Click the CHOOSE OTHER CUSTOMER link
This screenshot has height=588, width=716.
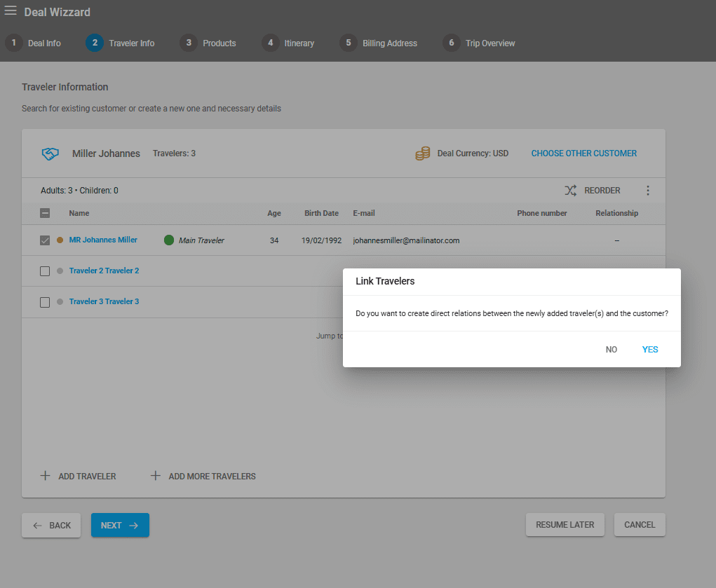click(583, 153)
